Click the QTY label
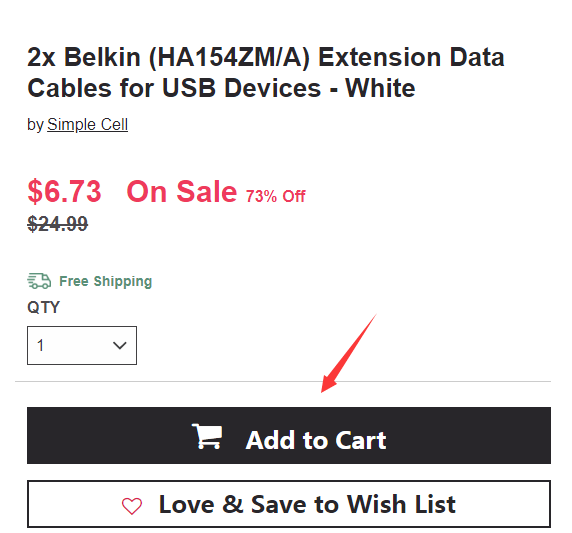The width and height of the screenshot is (572, 533). [43, 308]
